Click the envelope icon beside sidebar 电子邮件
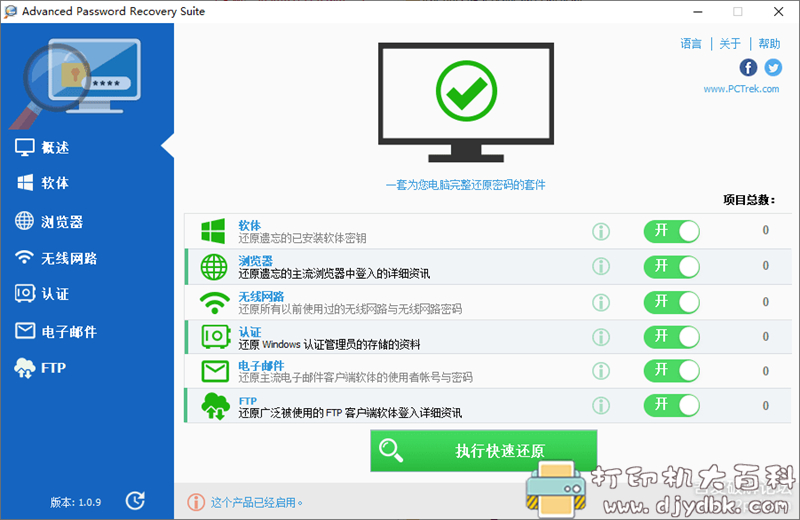Image resolution: width=800 pixels, height=520 pixels. click(x=25, y=331)
